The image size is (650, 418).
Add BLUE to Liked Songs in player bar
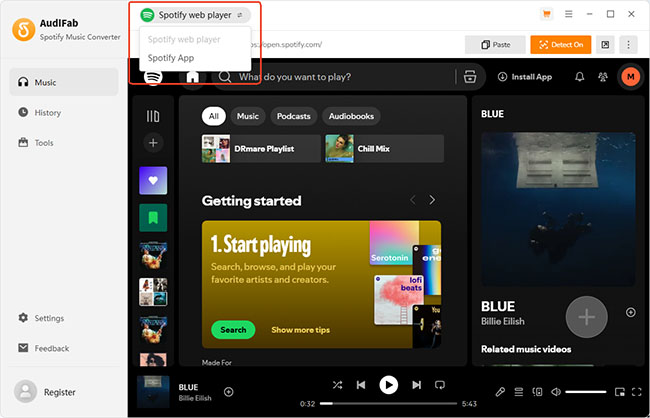228,392
